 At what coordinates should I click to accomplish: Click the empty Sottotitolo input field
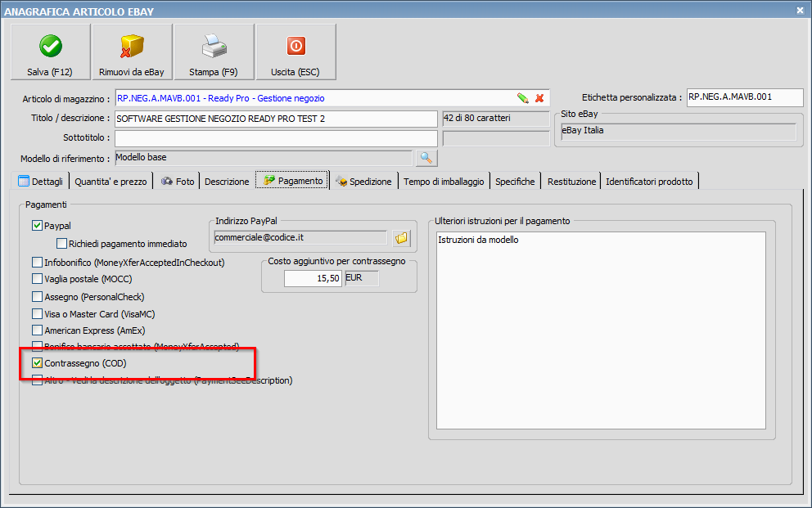click(276, 138)
